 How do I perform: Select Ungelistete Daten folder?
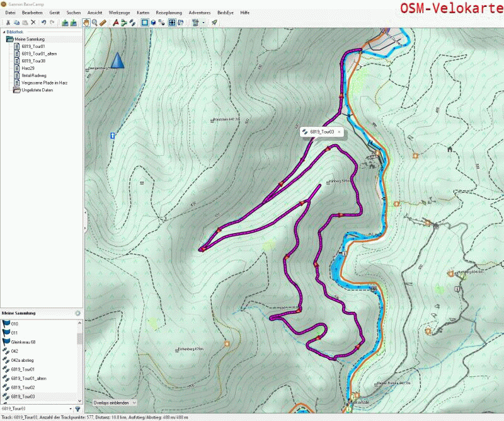click(37, 90)
